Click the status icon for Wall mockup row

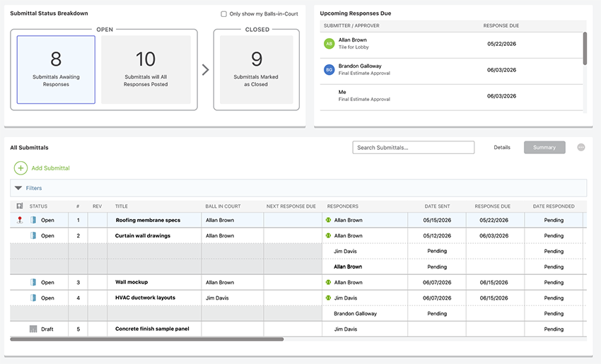point(33,283)
